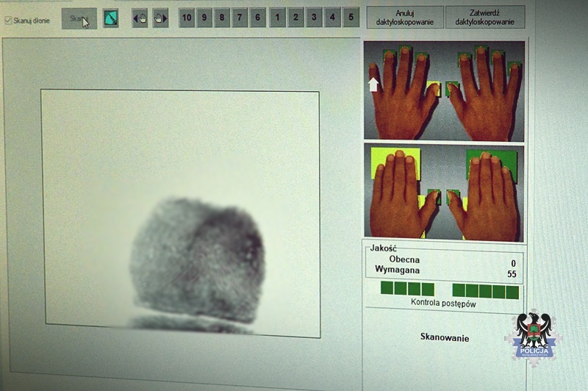Select finger number 2 button
This screenshot has width=588, height=391.
point(295,17)
